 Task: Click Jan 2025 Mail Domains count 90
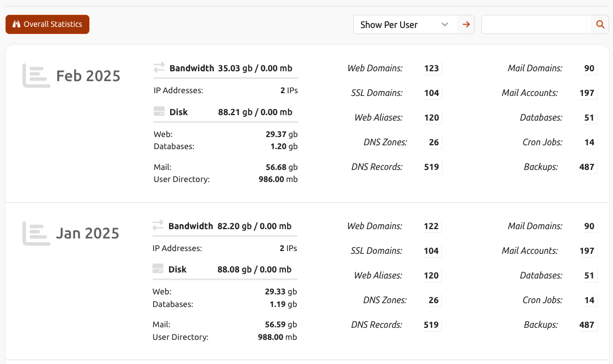pyautogui.click(x=589, y=226)
